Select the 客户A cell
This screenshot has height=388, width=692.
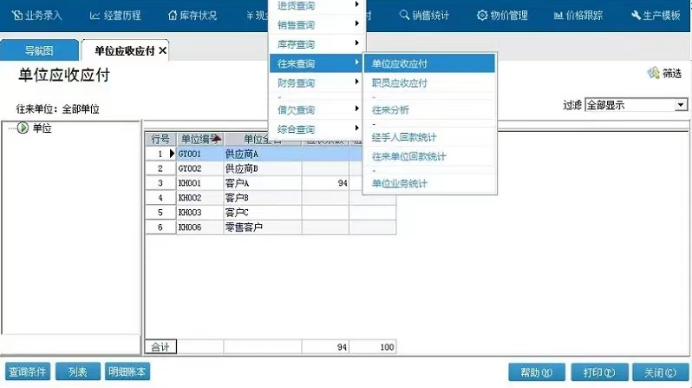tap(263, 183)
